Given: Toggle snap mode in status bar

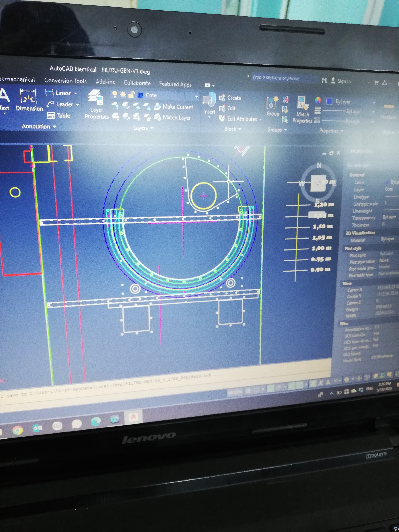Looking at the screenshot, I should [256, 390].
